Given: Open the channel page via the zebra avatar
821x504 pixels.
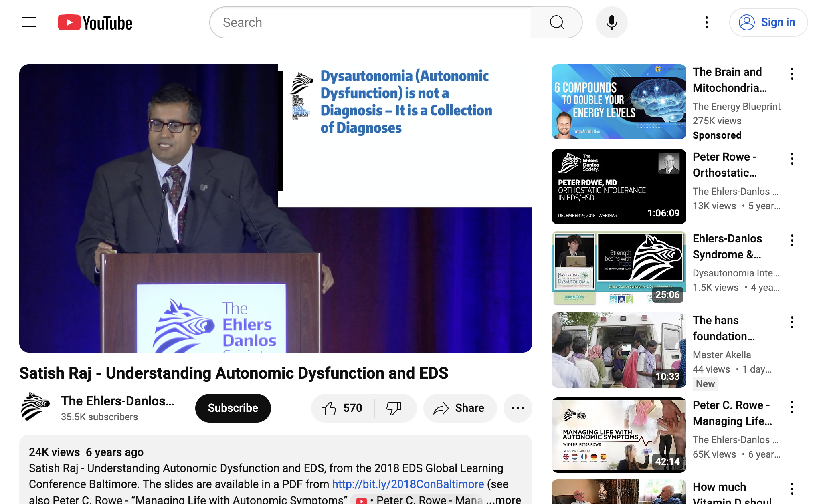Looking at the screenshot, I should coord(35,407).
